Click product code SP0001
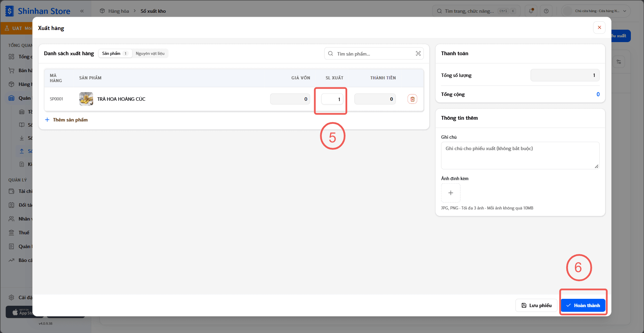Screen dimensions: 644x333 point(56,99)
